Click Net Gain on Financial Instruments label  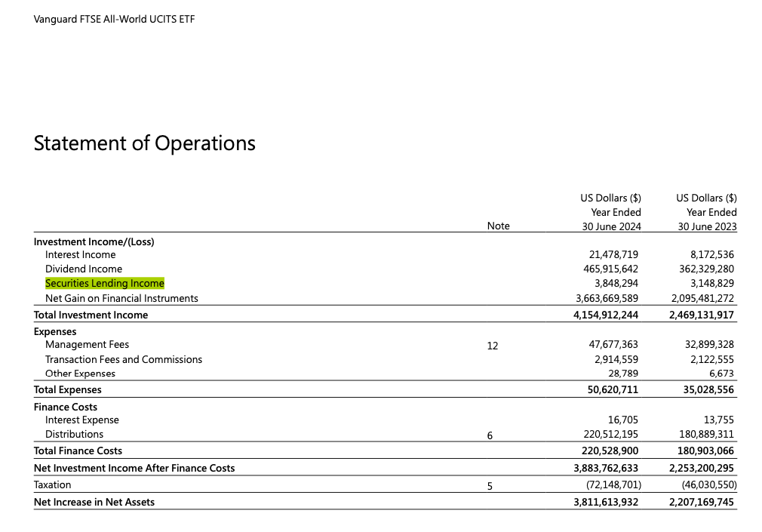tap(121, 299)
